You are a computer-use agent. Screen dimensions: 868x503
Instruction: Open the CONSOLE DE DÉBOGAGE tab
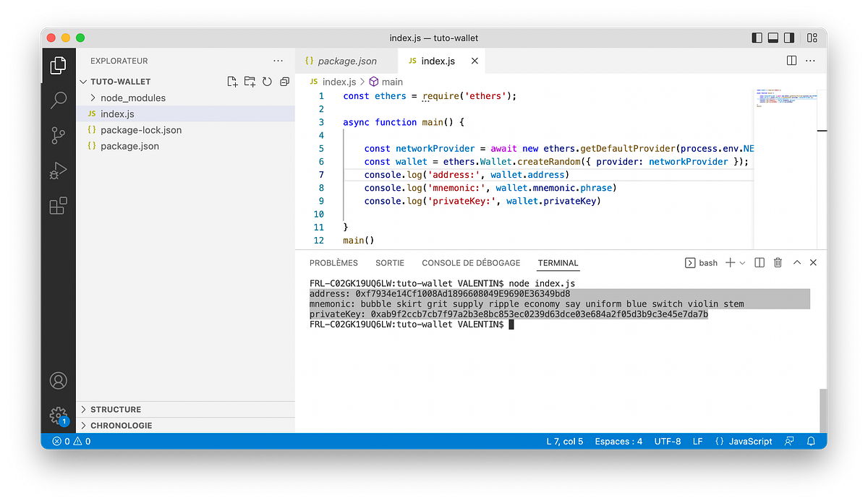point(471,262)
